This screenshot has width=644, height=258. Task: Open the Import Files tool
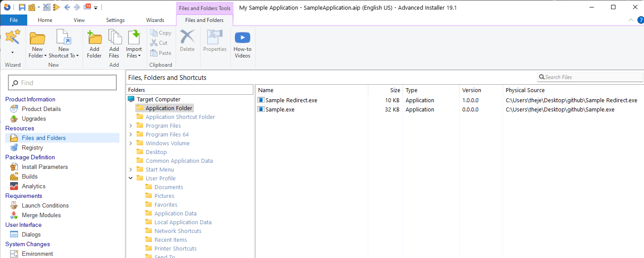(133, 43)
